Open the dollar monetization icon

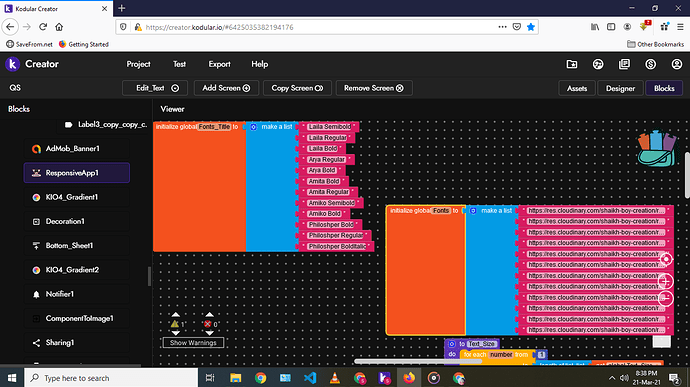650,64
